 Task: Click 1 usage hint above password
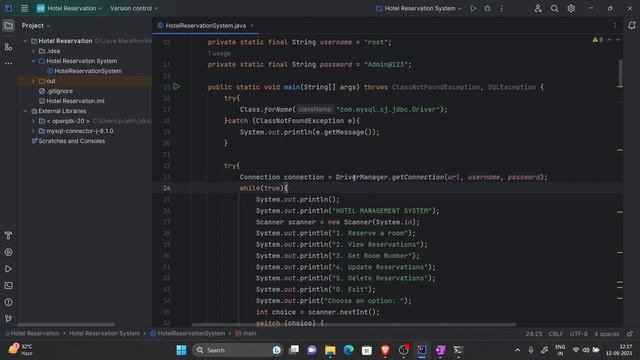coord(219,53)
